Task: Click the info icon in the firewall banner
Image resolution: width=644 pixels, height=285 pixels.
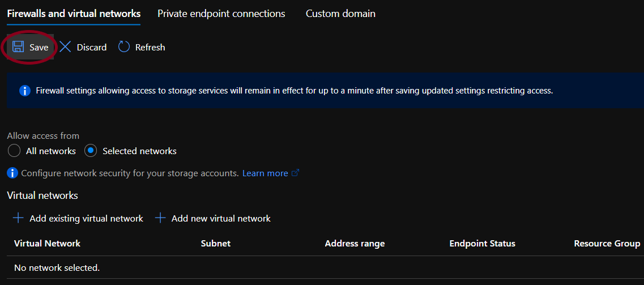Action: tap(24, 91)
